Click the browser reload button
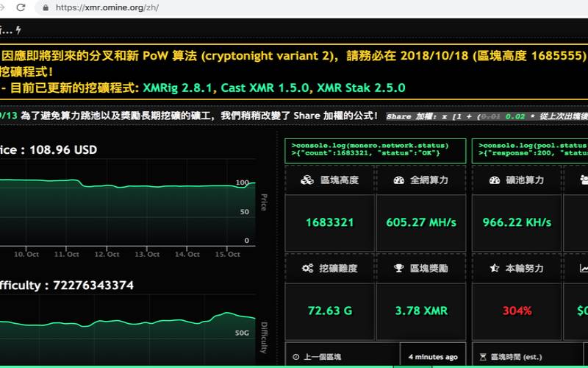The image size is (588, 368). [x=21, y=8]
